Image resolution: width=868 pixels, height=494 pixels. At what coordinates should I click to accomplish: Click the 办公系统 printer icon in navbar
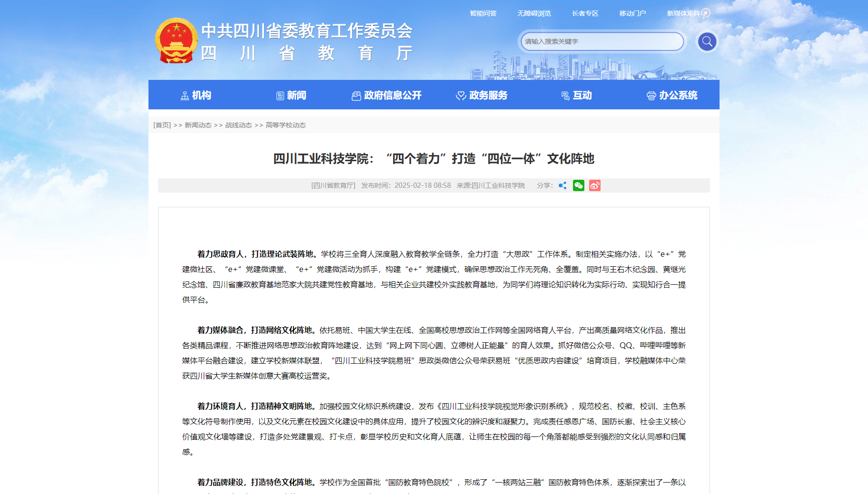pyautogui.click(x=651, y=96)
